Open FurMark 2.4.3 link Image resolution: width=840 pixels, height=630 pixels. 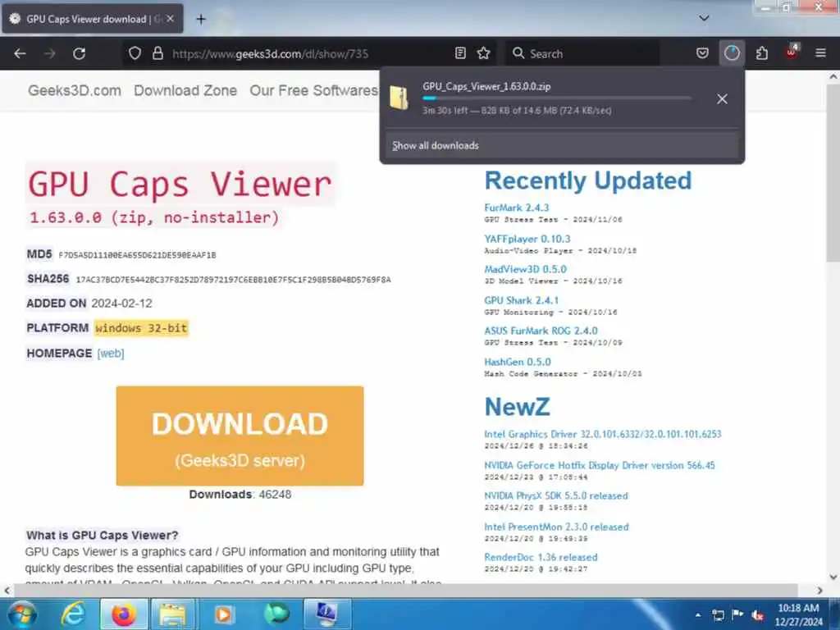[517, 208]
